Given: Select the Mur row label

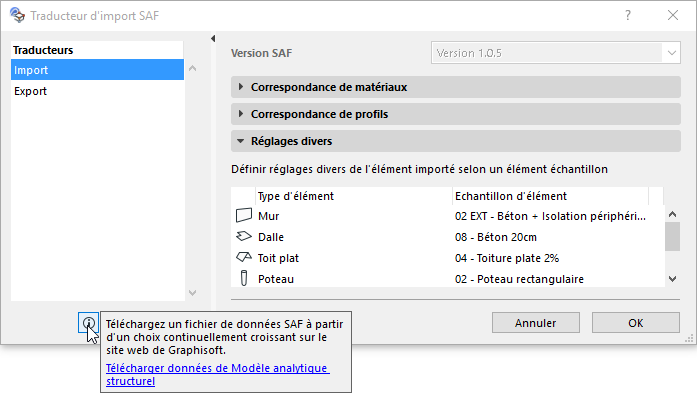Looking at the screenshot, I should click(x=268, y=216).
